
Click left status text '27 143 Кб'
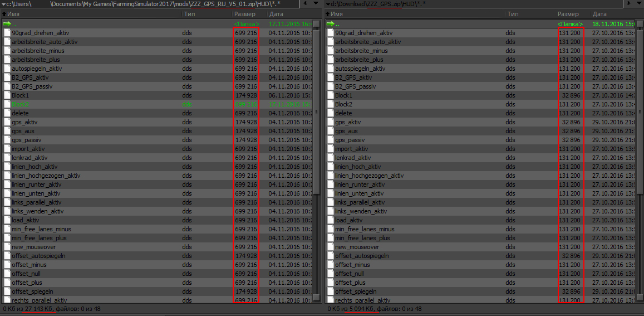pyautogui.click(x=39, y=309)
